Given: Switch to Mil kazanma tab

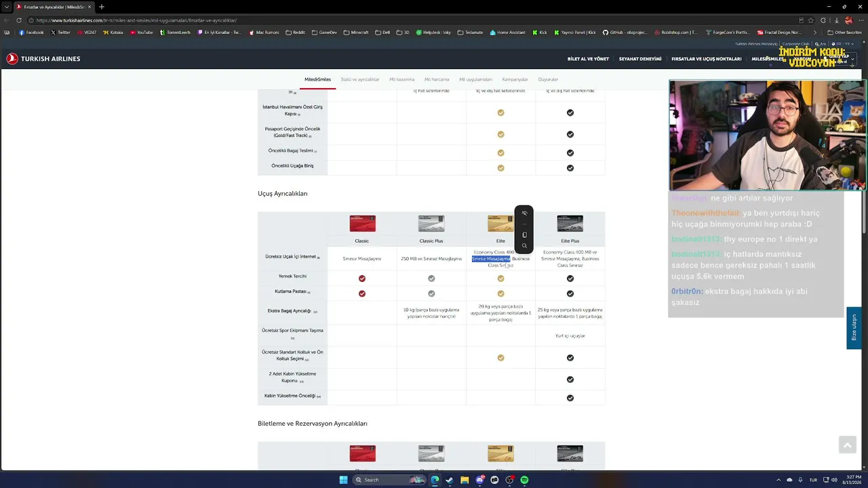Looking at the screenshot, I should coord(402,79).
